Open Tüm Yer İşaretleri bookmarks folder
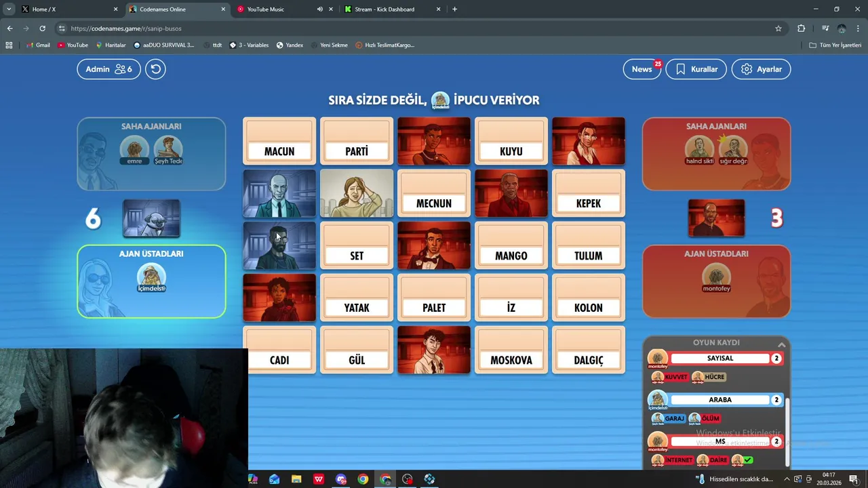This screenshot has width=868, height=488. (835, 45)
